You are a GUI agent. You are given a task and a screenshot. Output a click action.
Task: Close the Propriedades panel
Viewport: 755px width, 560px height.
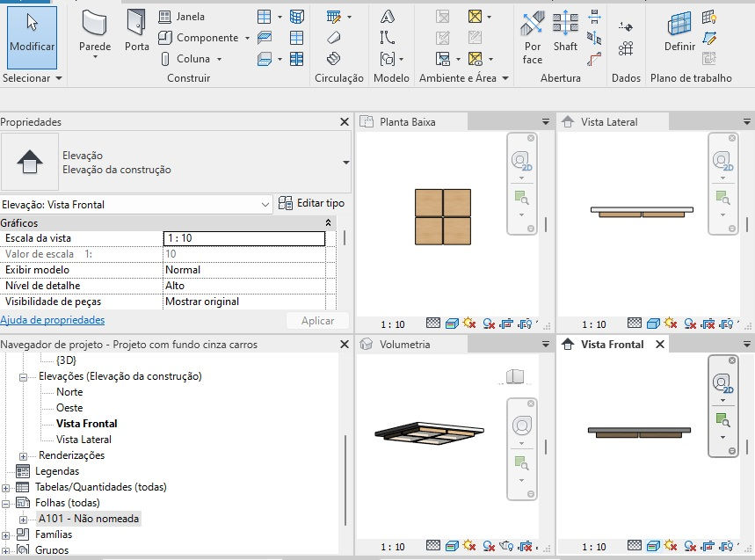345,122
